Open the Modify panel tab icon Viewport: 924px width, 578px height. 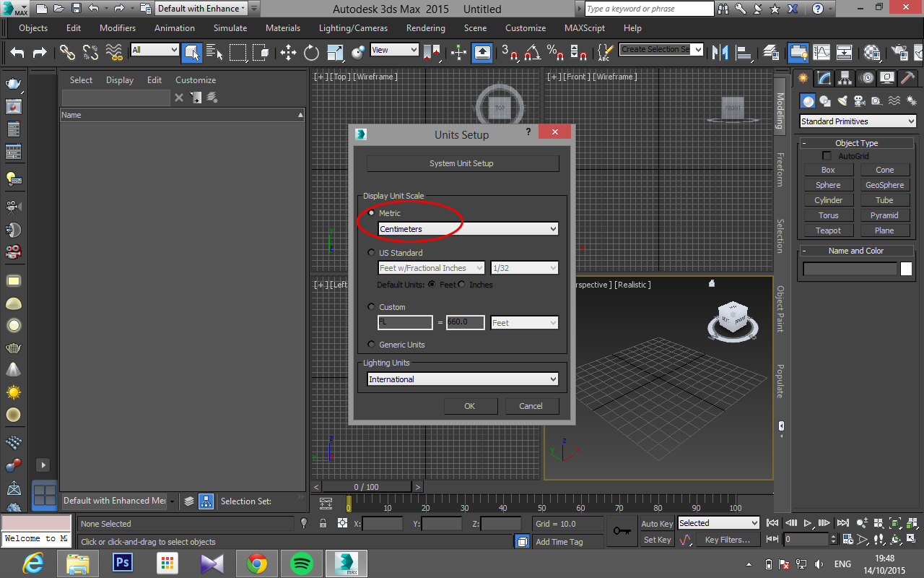click(x=824, y=78)
